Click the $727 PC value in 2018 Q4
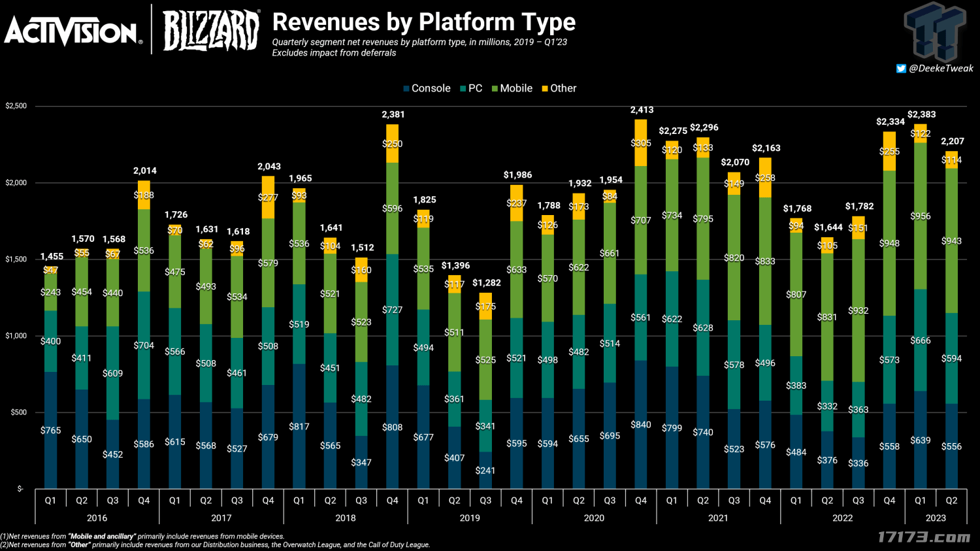This screenshot has height=551, width=980. [393, 309]
